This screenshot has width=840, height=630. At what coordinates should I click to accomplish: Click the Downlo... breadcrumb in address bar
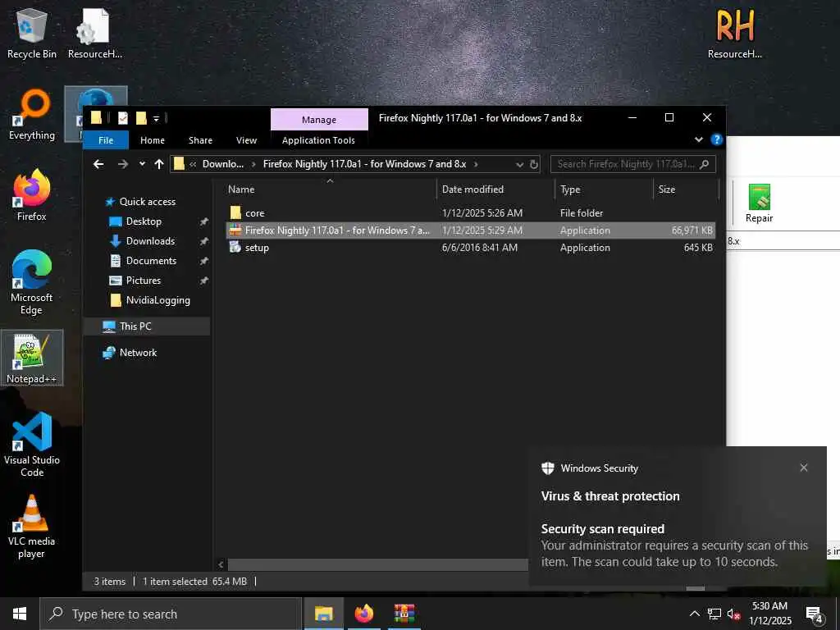(223, 164)
